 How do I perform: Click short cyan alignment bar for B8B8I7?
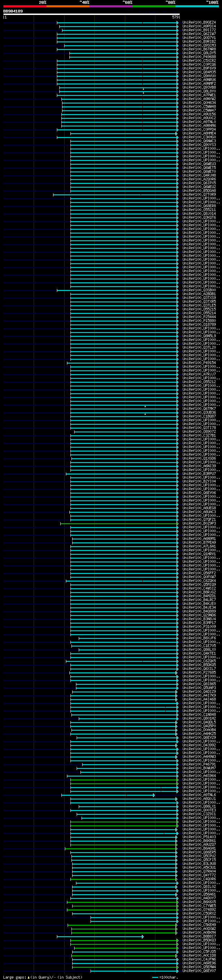(x=100, y=936)
